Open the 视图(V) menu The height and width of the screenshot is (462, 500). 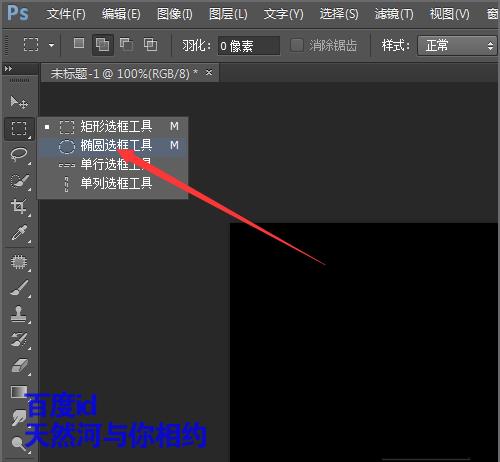point(449,14)
